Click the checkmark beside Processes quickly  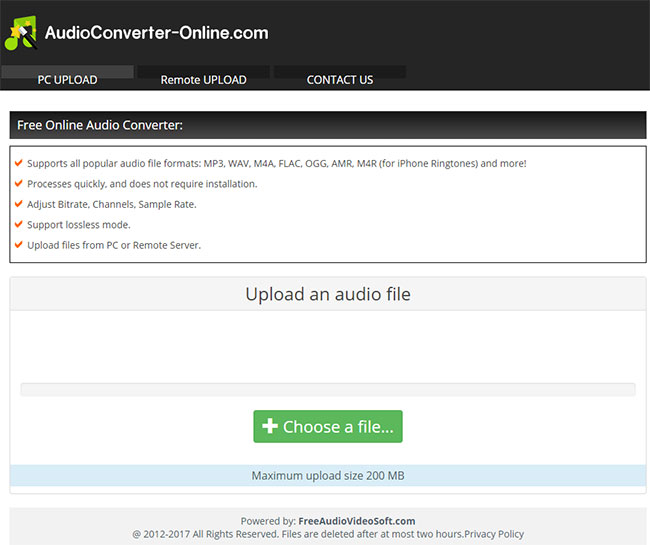[x=19, y=183]
